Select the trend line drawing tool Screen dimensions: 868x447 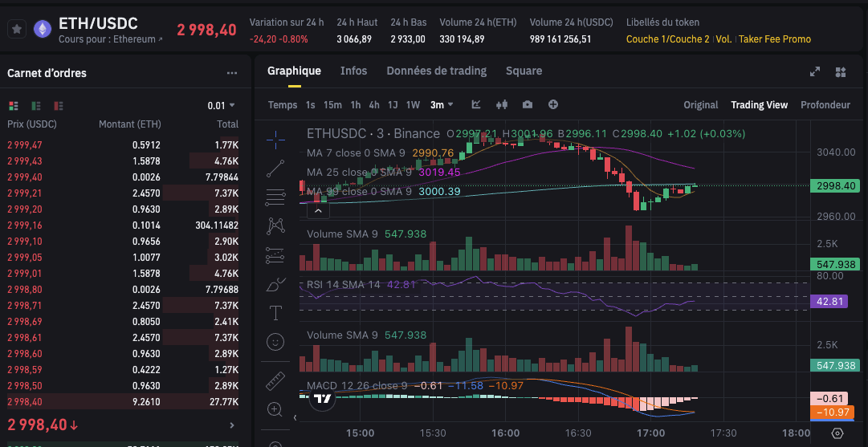pyautogui.click(x=275, y=169)
